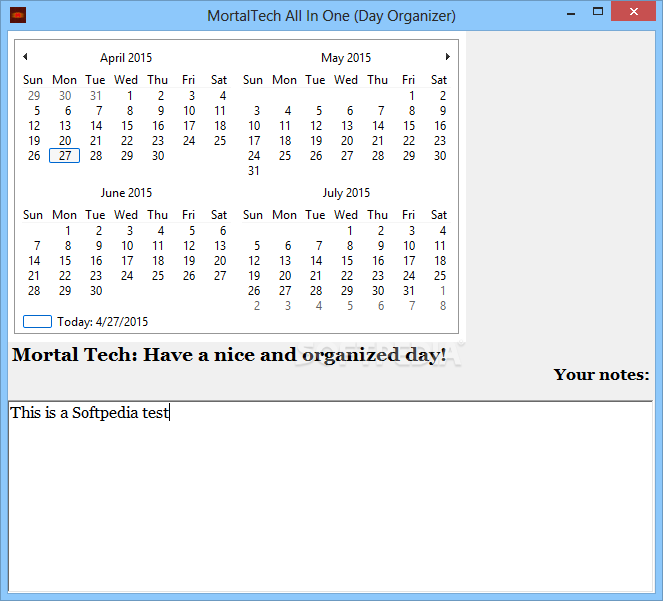Screen dimensions: 663x601
Task: Select May 31 in the calendar
Action: pyautogui.click(x=254, y=171)
